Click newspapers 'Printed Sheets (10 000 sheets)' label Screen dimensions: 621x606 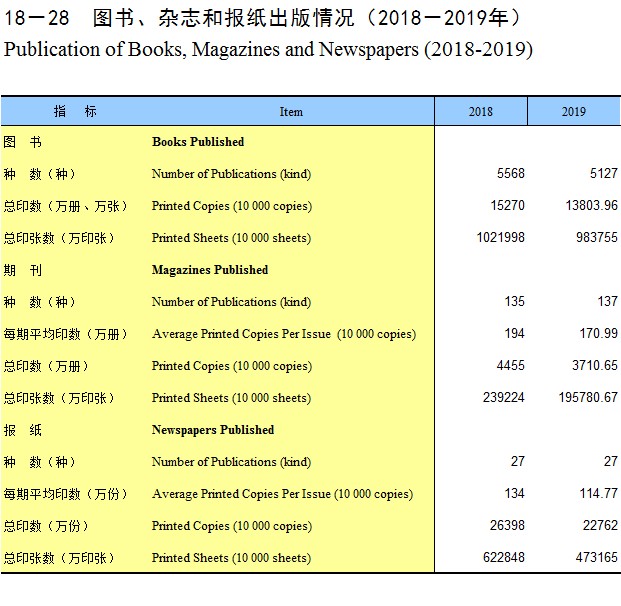coord(232,558)
